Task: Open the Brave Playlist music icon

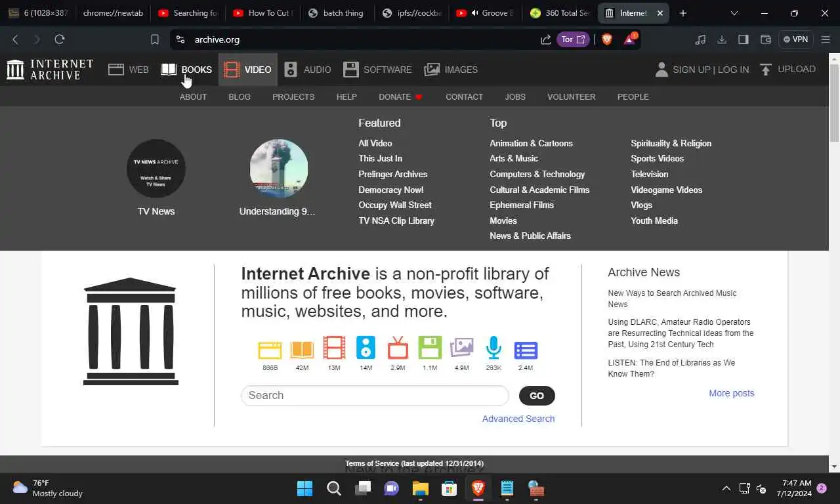Action: point(700,39)
